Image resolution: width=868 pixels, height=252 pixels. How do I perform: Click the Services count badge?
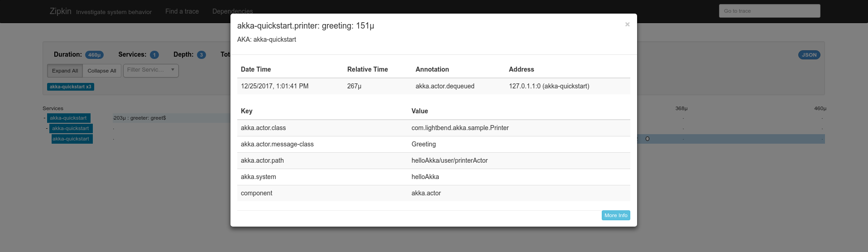154,55
